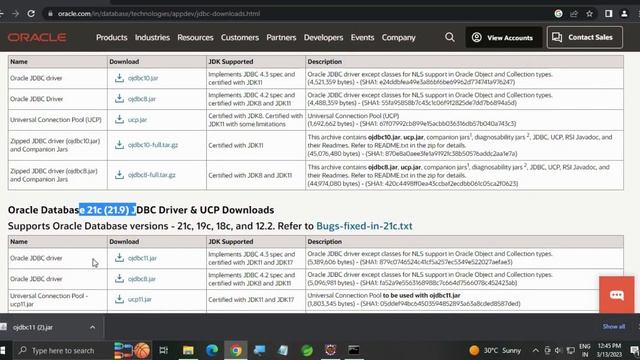Open the downloaded ojdbc11 (2).jar item
This screenshot has width=640, height=360.
(33, 327)
